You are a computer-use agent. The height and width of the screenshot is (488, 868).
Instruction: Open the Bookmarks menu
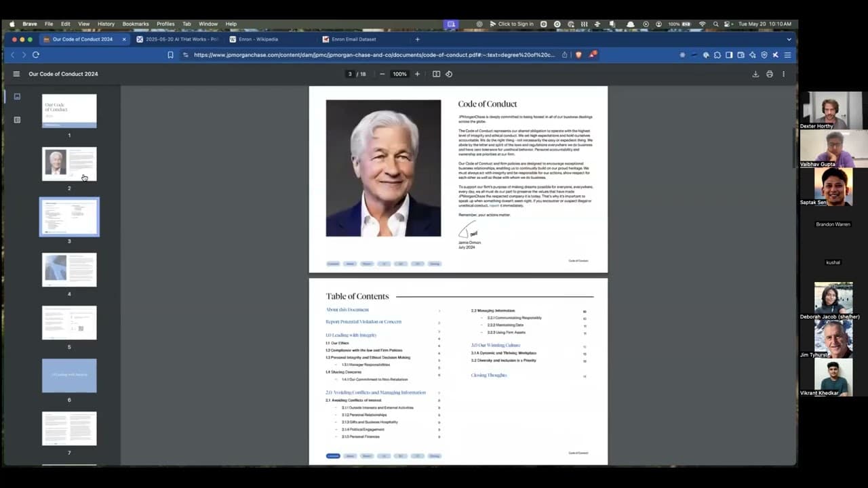[x=136, y=24]
